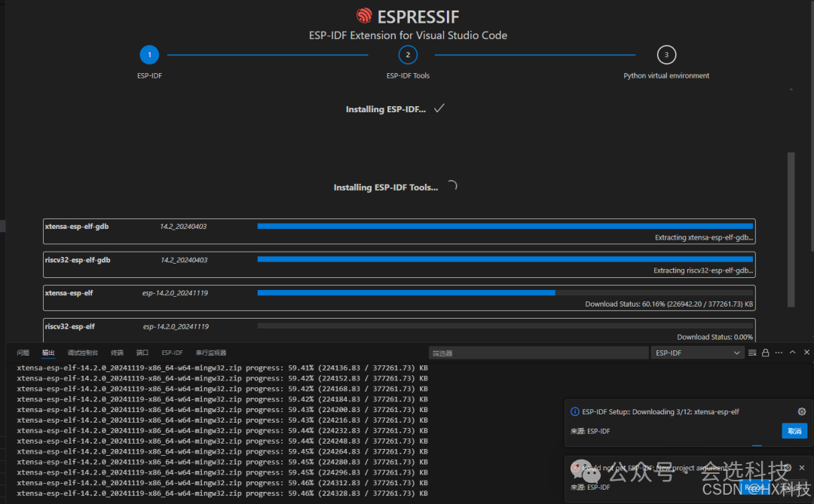The height and width of the screenshot is (504, 814).
Task: Click the 'ESP-IDF Setup:: Downloading 3/12' message
Action: tap(660, 411)
